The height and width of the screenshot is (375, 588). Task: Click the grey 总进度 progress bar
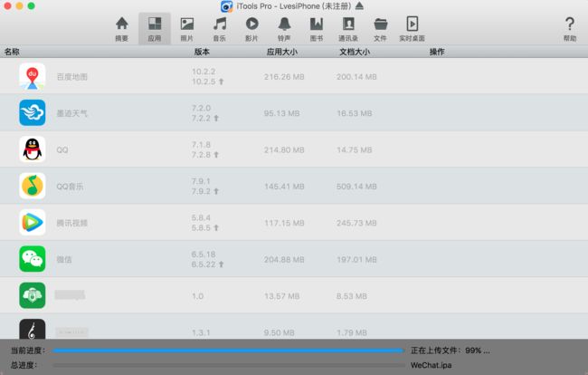[229, 365]
